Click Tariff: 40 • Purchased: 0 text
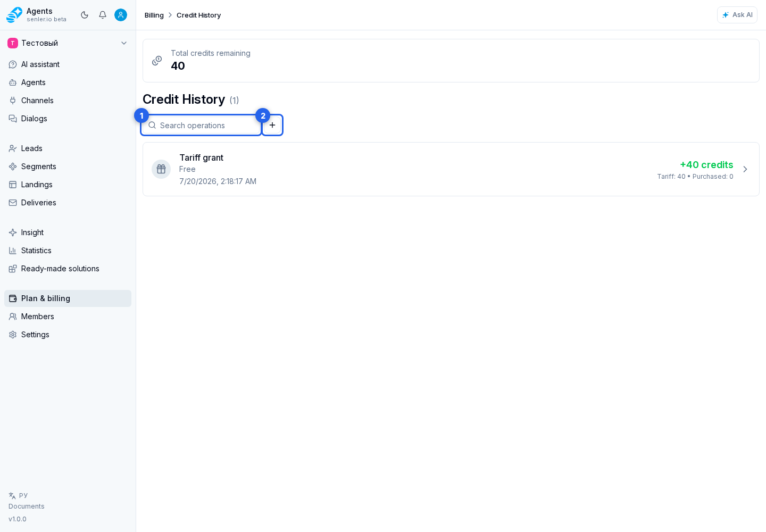Viewport: 766px width, 532px height. (x=695, y=177)
